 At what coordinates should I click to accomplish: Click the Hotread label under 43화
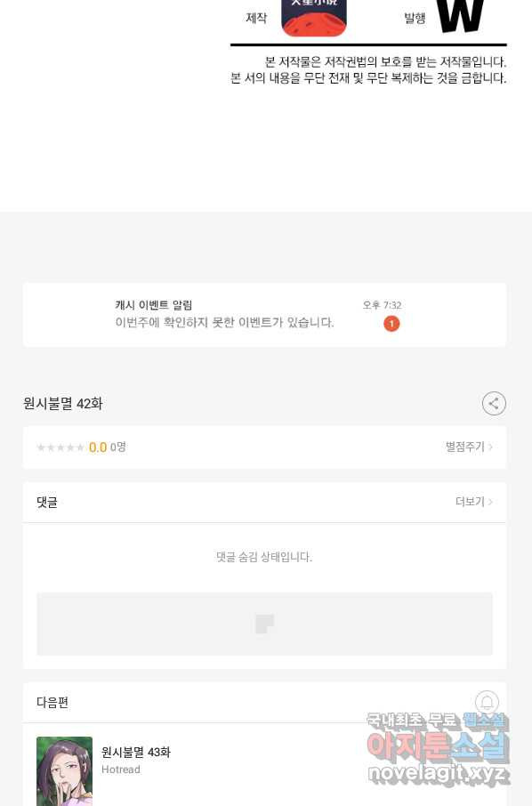pyautogui.click(x=121, y=770)
